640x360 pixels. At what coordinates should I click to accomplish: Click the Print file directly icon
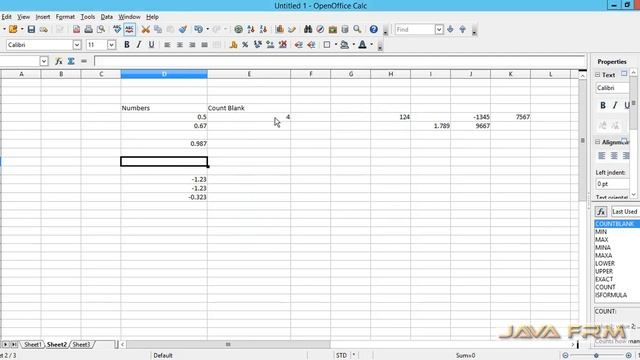click(89, 29)
